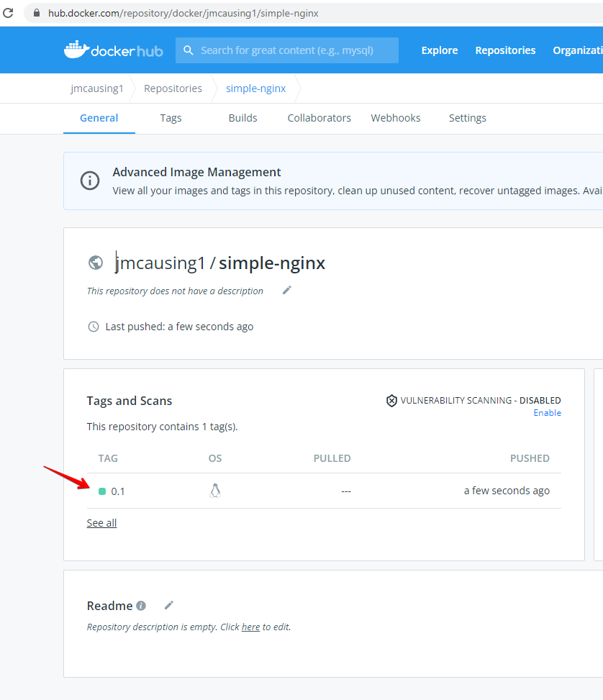Click the browser reload icon
Screen dimensions: 603x700
pos(8,13)
